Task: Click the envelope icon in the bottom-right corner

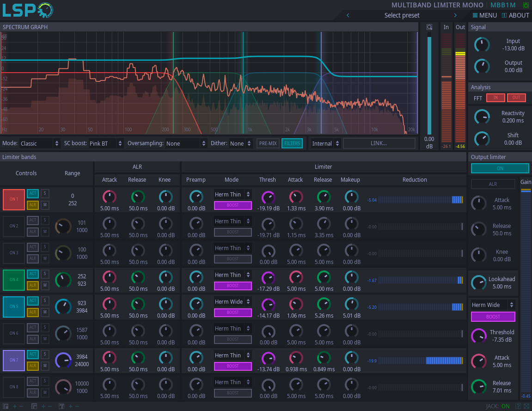Action: [x=526, y=406]
